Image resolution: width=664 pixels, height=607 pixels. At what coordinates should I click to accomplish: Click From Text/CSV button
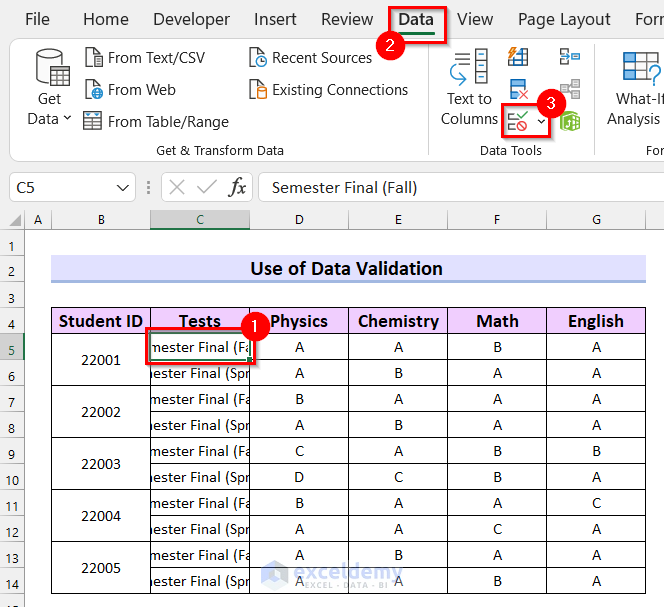(144, 58)
